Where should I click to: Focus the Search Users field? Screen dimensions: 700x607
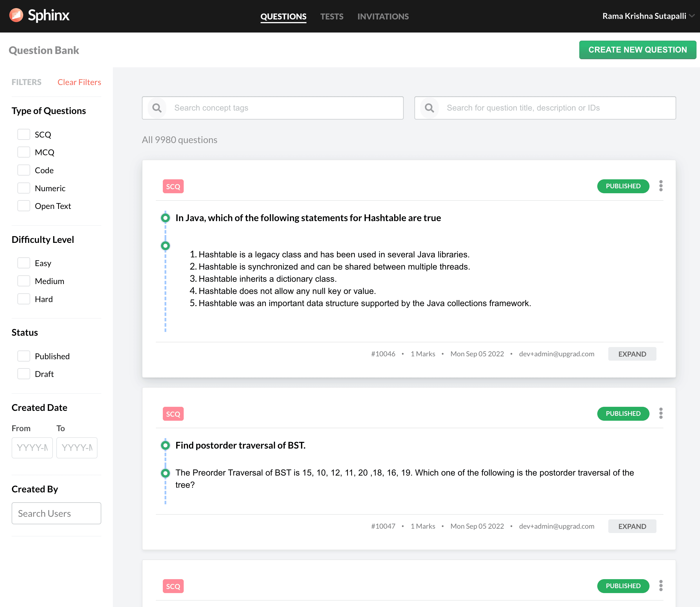pyautogui.click(x=56, y=514)
